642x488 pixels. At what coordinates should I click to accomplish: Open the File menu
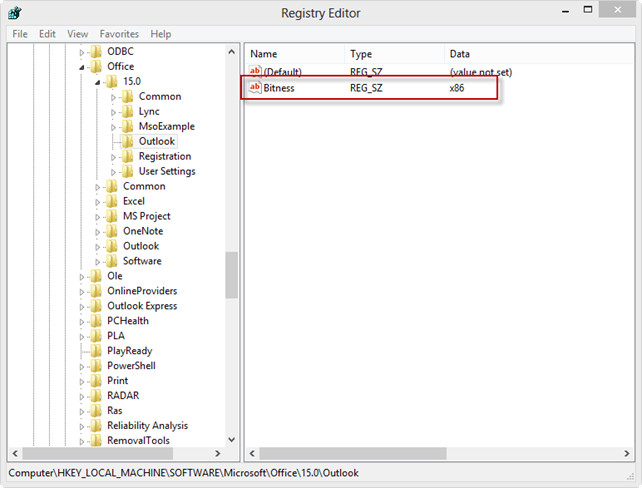(x=20, y=34)
